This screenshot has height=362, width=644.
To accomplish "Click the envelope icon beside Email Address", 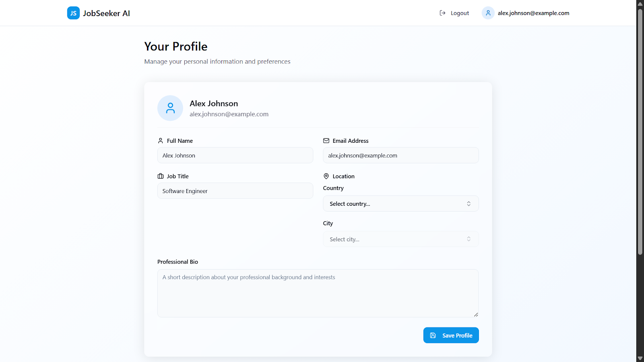I will (x=326, y=141).
